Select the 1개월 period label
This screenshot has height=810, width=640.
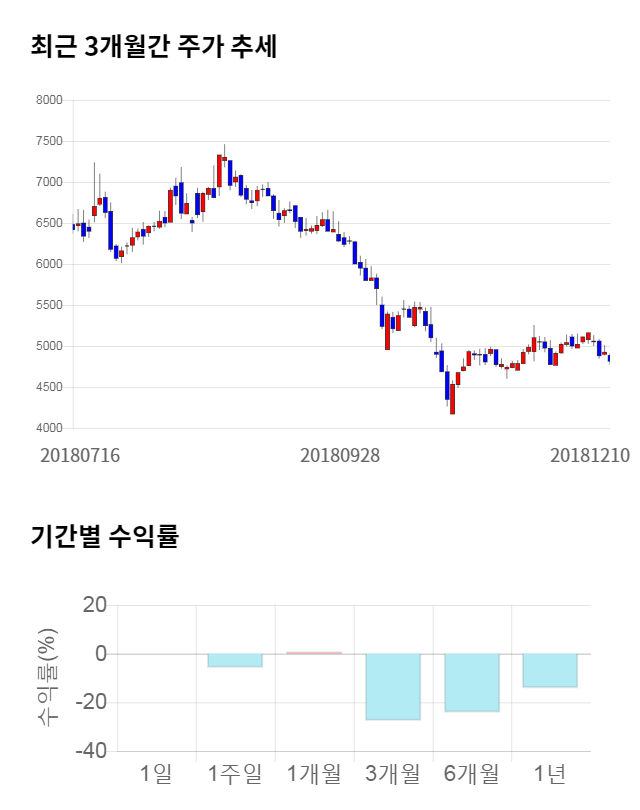point(314,773)
